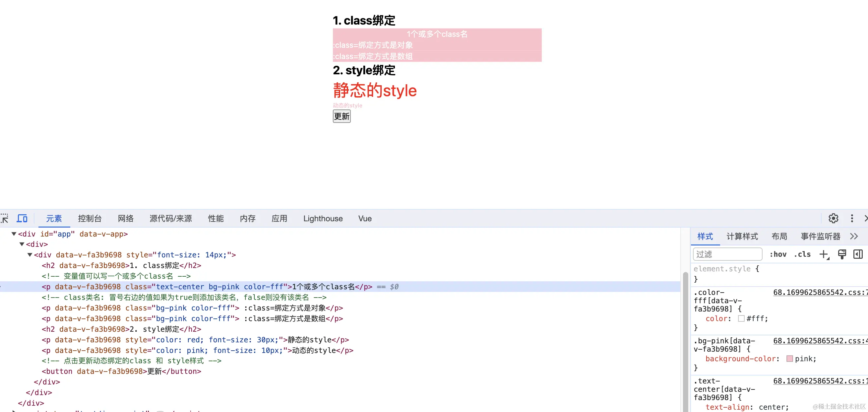This screenshot has width=868, height=412.
Task: Click the new style rule plus icon
Action: pyautogui.click(x=824, y=254)
